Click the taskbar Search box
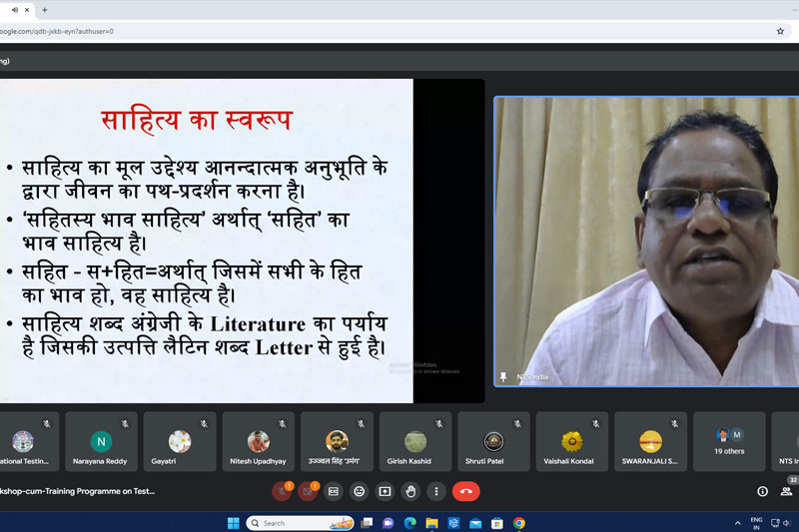Viewport: 799px width, 532px height. pos(300,523)
